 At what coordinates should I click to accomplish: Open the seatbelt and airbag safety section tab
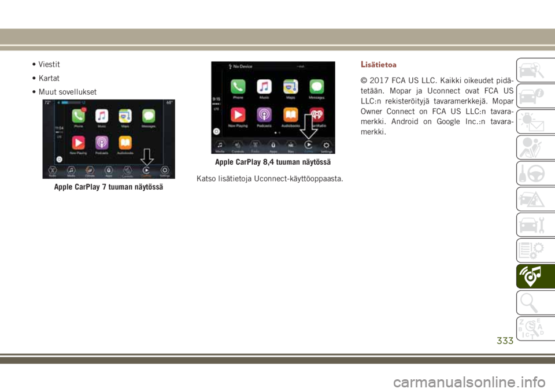[535, 147]
